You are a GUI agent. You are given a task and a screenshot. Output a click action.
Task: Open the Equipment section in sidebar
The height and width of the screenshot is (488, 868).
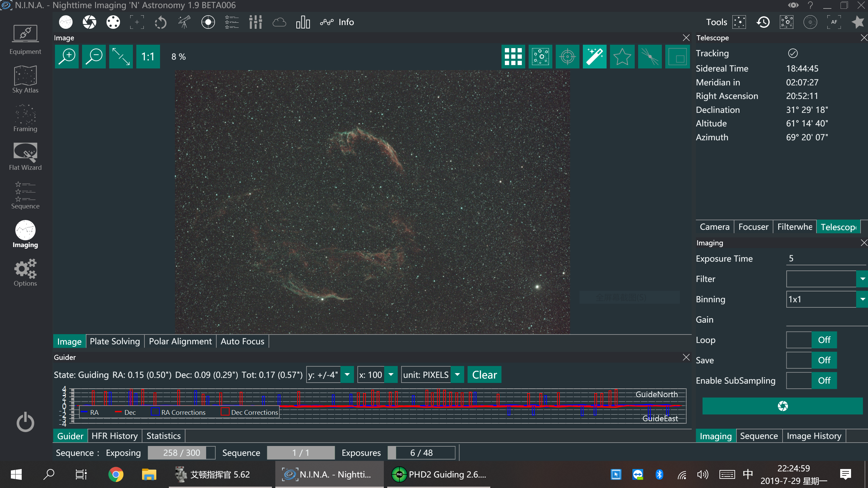pos(25,40)
